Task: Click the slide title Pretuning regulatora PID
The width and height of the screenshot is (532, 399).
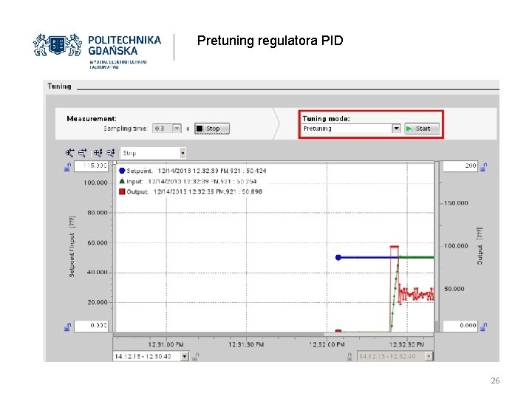Action: 270,41
